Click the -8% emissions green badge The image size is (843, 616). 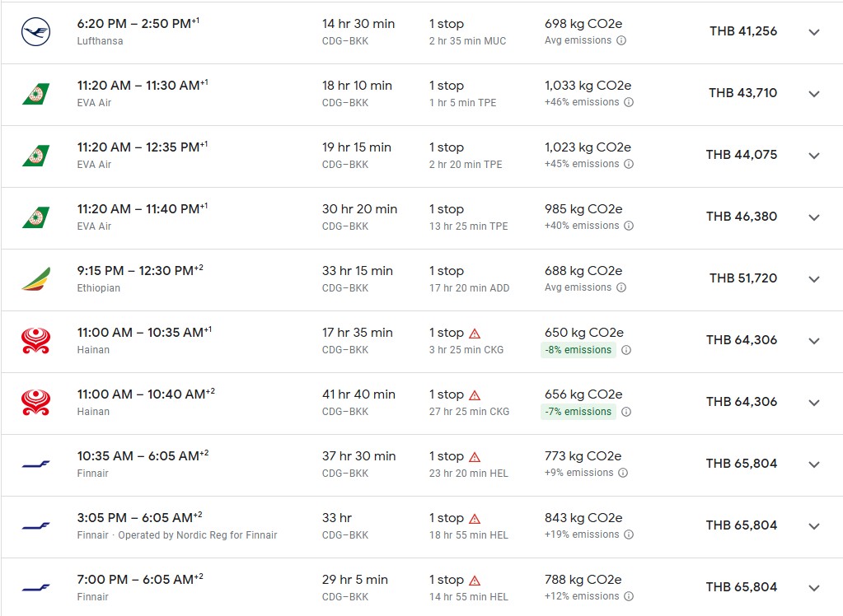coord(578,350)
